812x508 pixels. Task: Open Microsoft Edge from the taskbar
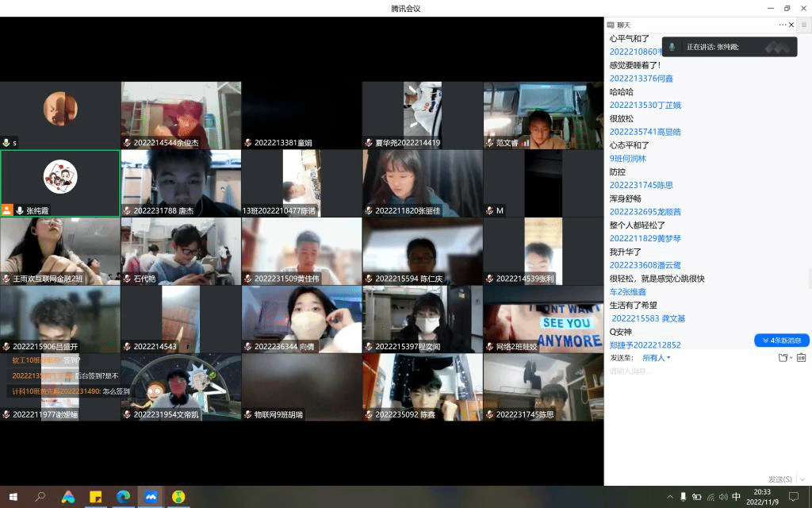(123, 497)
